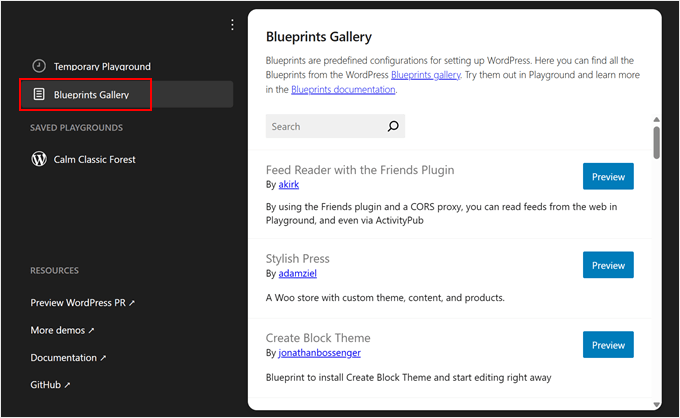Preview the Stylish Press blueprint
The image size is (680, 418).
point(608,265)
